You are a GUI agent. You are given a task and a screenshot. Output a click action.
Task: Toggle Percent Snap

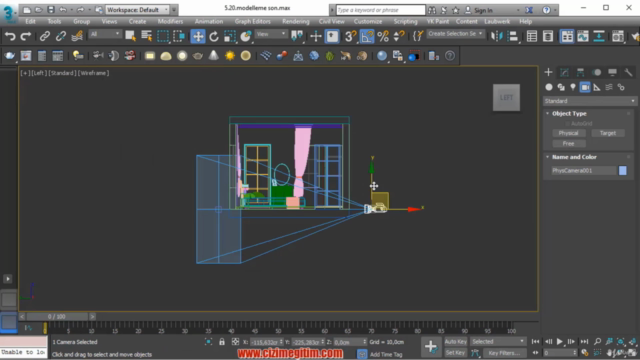383,36
